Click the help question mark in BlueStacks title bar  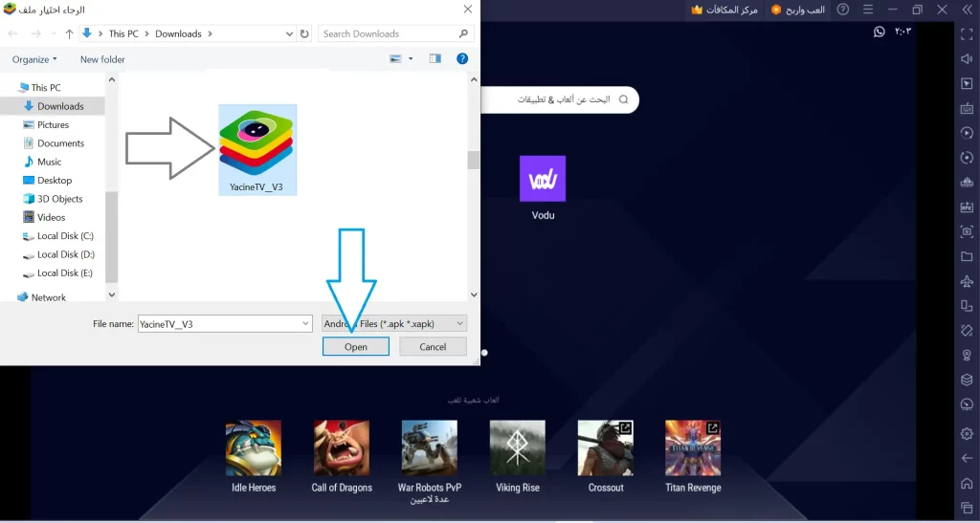(843, 10)
